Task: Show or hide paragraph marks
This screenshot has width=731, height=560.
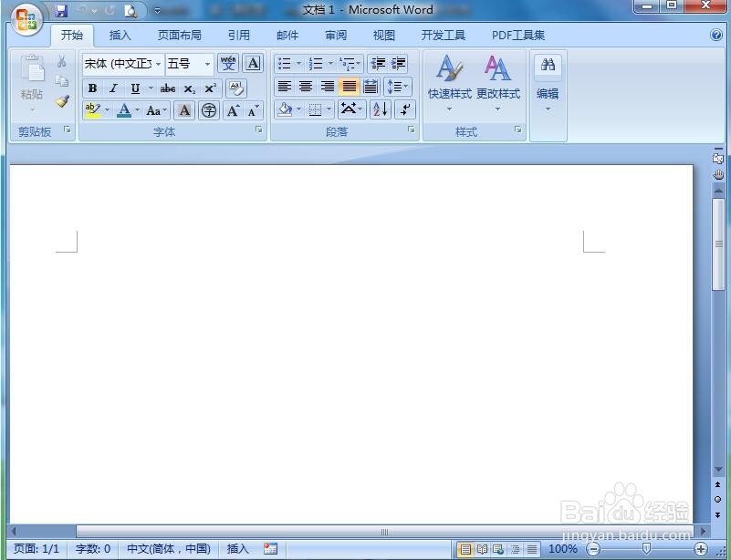Action: click(405, 109)
